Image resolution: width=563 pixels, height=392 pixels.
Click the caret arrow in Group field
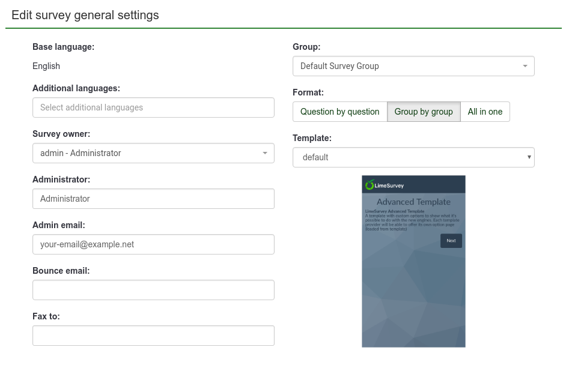pyautogui.click(x=525, y=66)
